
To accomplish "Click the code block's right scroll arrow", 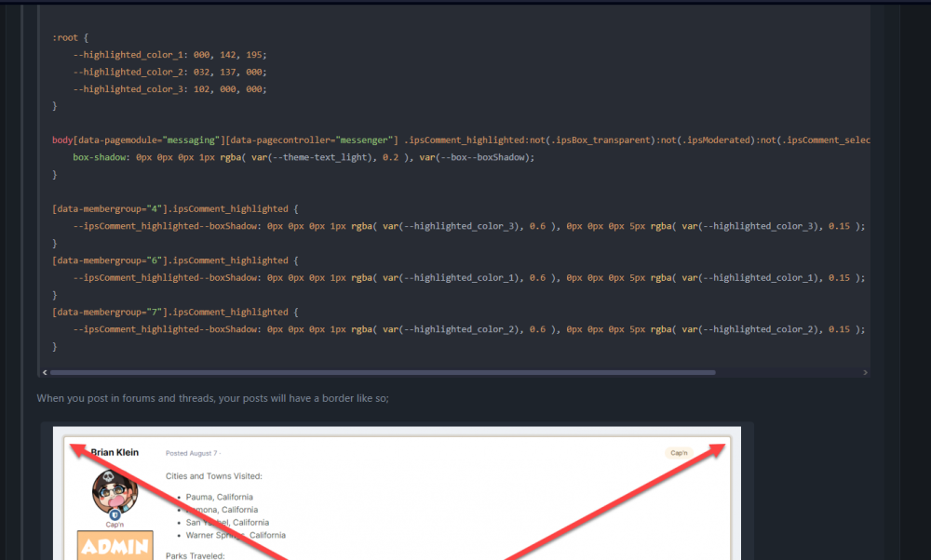I will pos(866,372).
